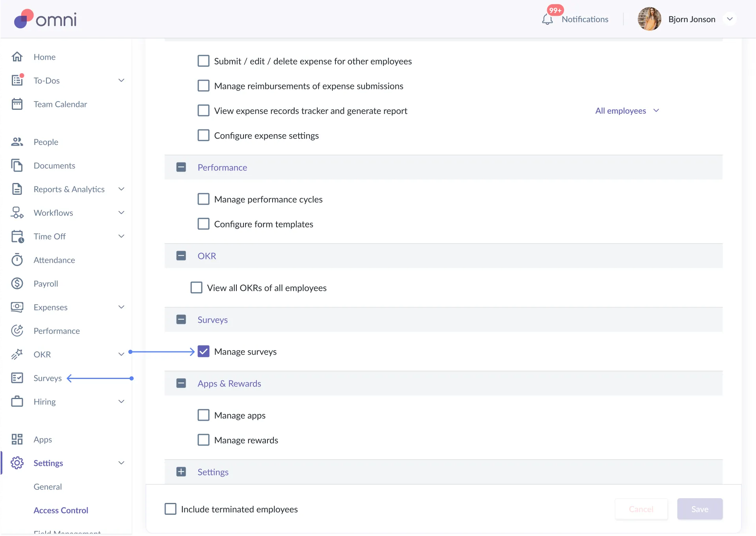
Task: Open the Access Control submenu item
Action: click(61, 510)
